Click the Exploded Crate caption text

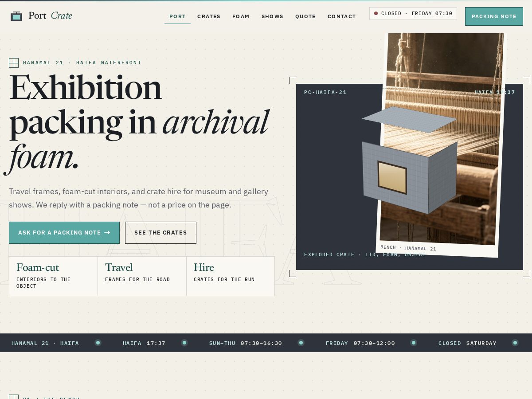tap(364, 255)
